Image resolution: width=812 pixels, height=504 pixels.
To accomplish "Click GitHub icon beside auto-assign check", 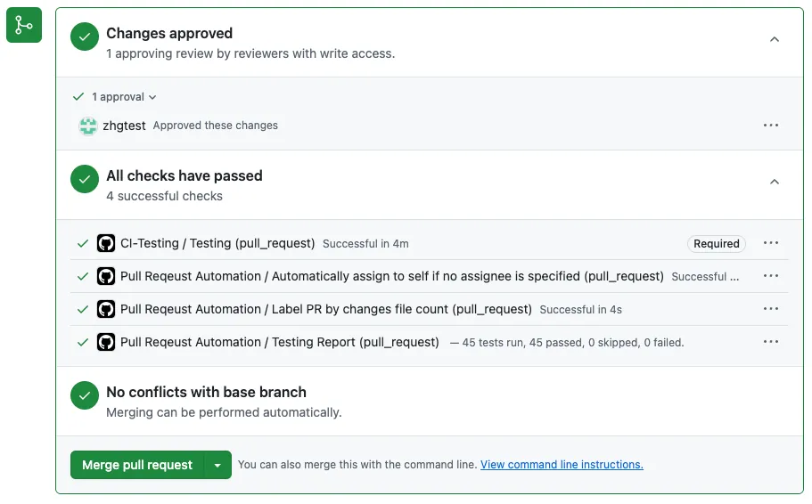I will click(x=106, y=276).
